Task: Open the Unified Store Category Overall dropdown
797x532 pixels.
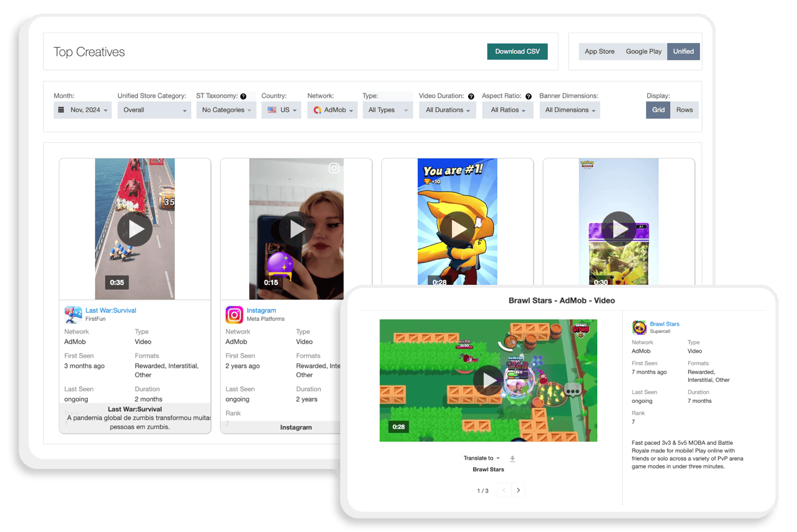Action: tap(154, 110)
